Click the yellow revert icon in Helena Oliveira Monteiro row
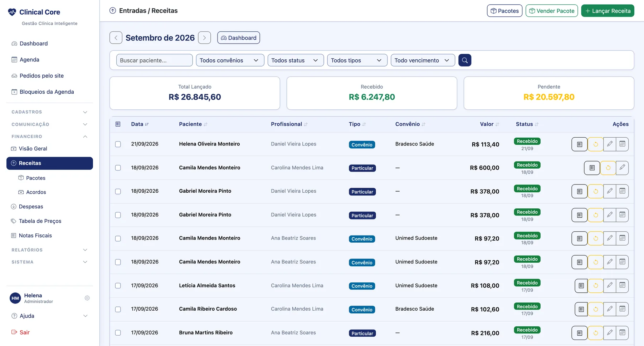The height and width of the screenshot is (346, 644). pyautogui.click(x=596, y=144)
